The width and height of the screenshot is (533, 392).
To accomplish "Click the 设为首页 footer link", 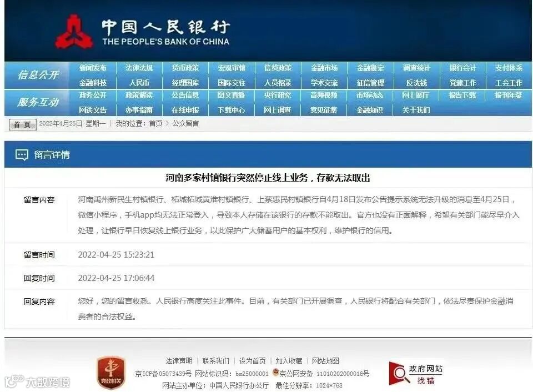I will coord(252,361).
